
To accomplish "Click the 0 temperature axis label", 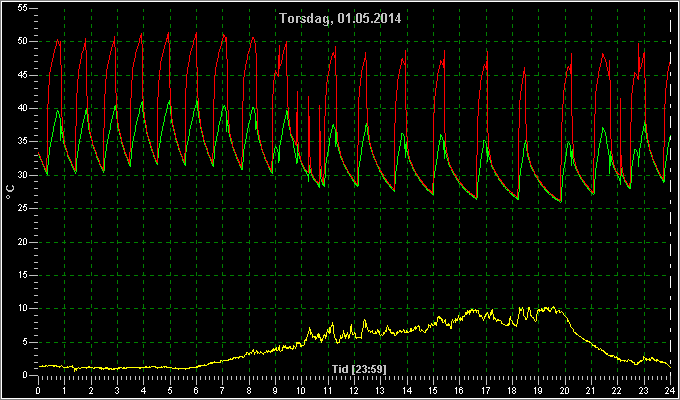I will tap(26, 375).
